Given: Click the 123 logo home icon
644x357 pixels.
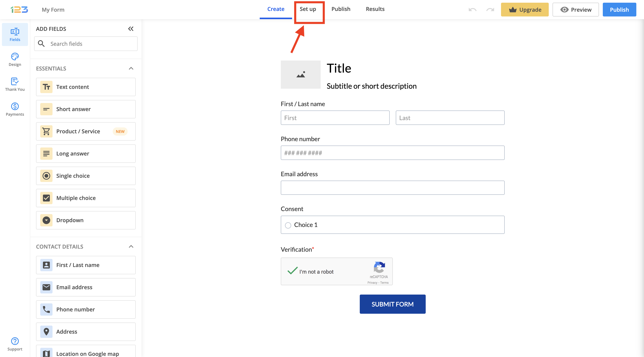Looking at the screenshot, I should (19, 10).
